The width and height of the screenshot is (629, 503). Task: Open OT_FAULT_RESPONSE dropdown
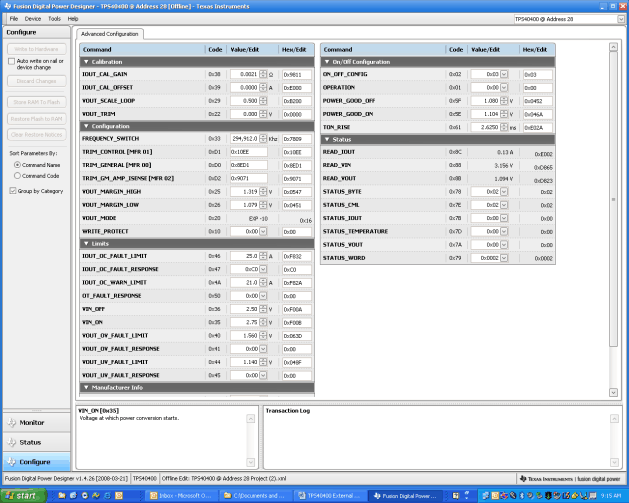point(263,296)
